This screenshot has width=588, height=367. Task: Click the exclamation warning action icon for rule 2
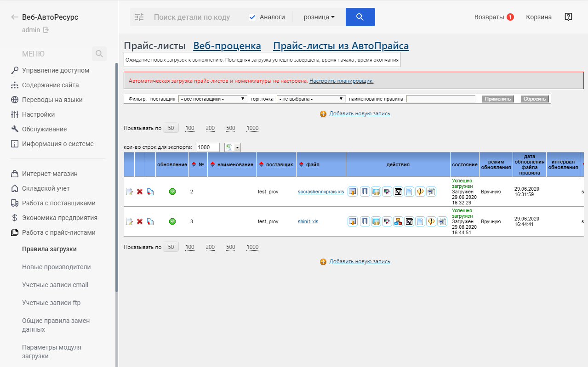coord(420,192)
